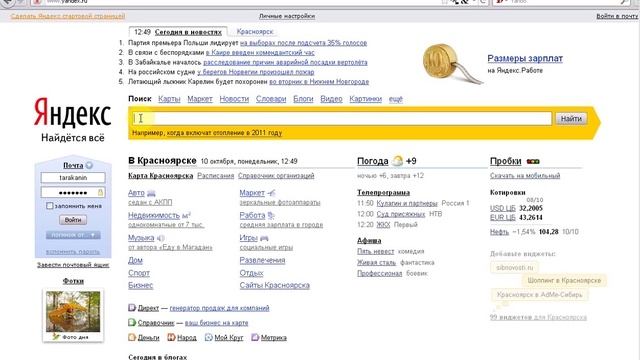Toggle the запомнить меня checkbox
Screen dimensions: 640x360
(x=49, y=206)
